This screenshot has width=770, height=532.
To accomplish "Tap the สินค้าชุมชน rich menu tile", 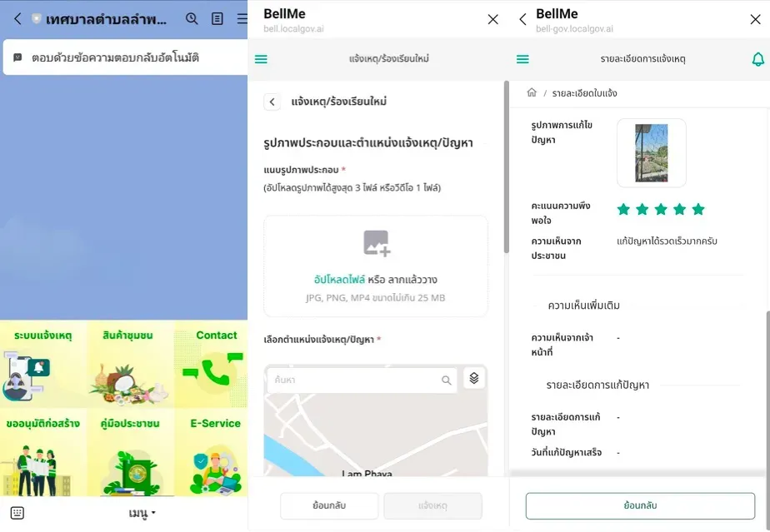I will [130, 364].
